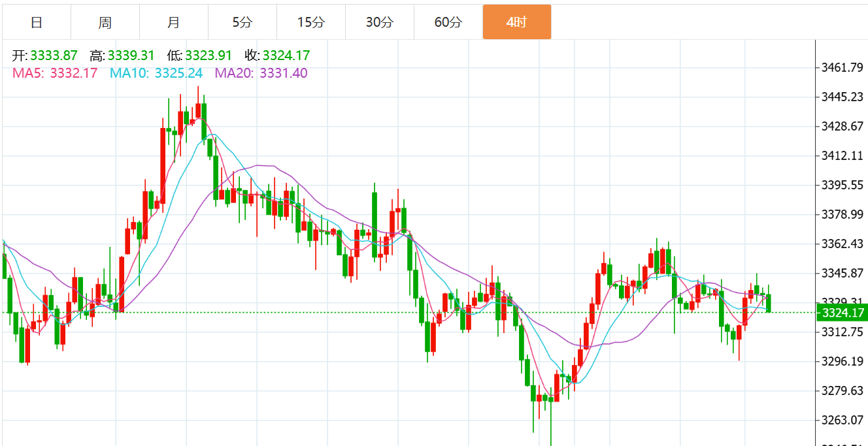Click the MA20 indicator value 3331.40
Viewport: 868px width, 446px height.
coord(284,73)
